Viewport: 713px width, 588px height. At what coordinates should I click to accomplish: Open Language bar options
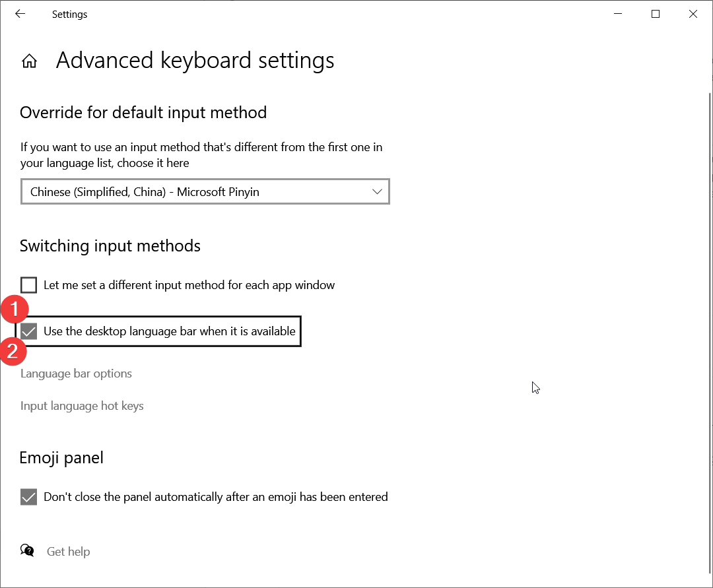[x=76, y=374]
